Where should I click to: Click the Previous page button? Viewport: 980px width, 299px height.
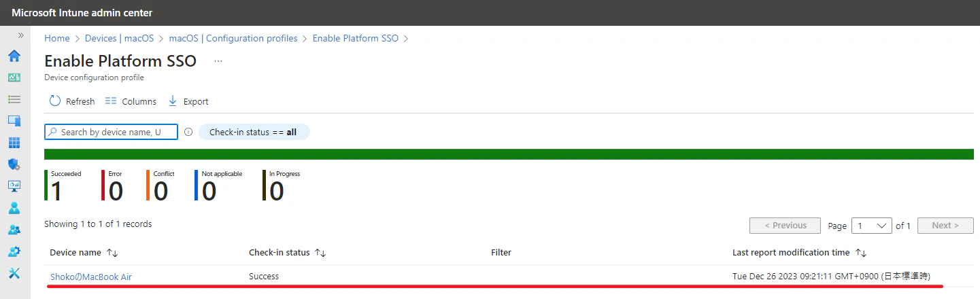pyautogui.click(x=785, y=226)
